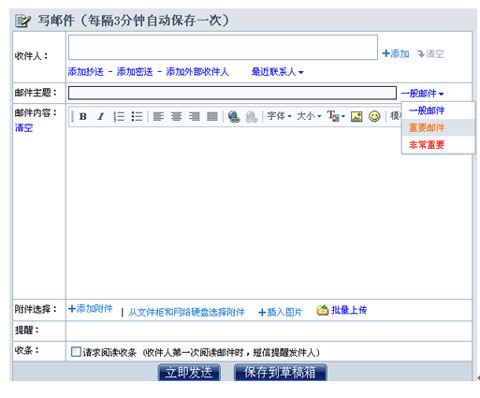The width and height of the screenshot is (480, 398).
Task: Click the greyed remove-link icon
Action: 252,117
